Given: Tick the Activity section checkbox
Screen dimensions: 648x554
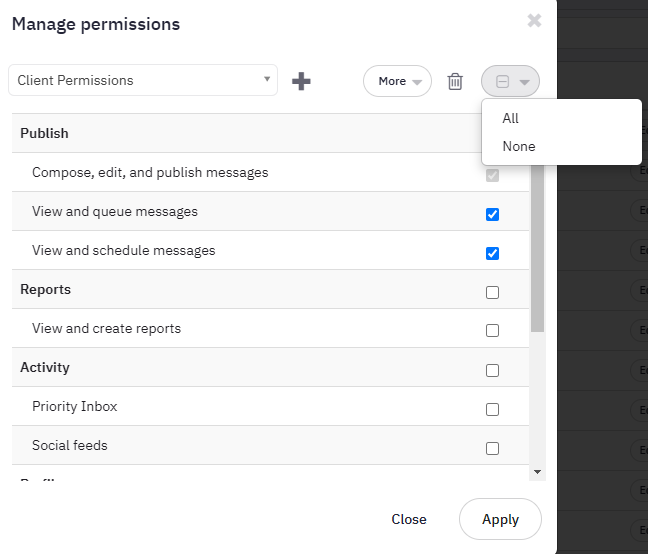Looking at the screenshot, I should (x=492, y=370).
